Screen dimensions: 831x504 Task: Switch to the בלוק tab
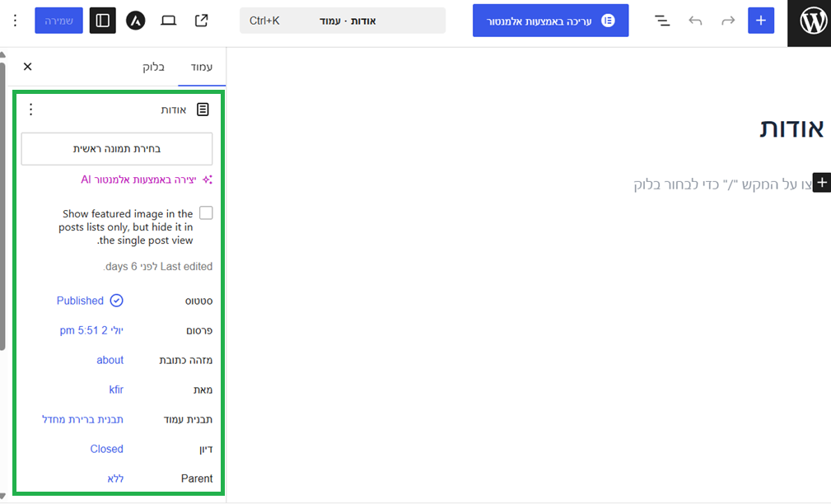tap(154, 67)
